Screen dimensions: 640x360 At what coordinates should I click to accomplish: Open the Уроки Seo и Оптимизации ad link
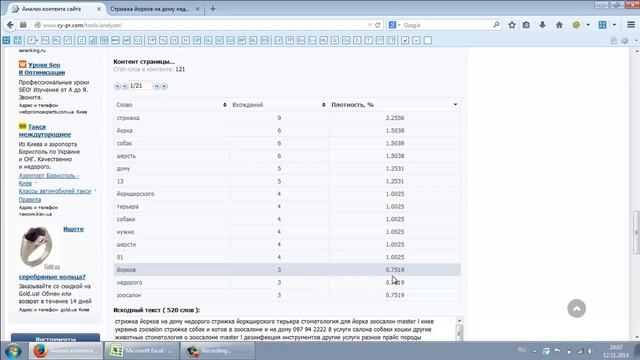pos(42,69)
